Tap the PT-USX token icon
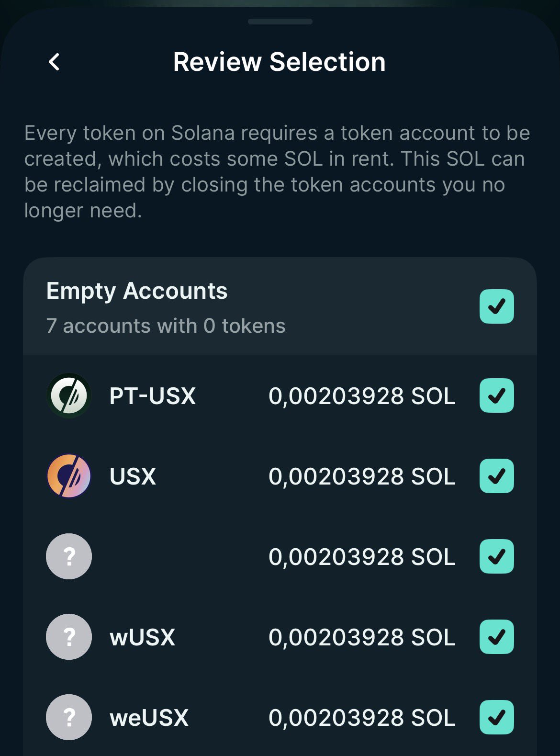 click(x=69, y=396)
